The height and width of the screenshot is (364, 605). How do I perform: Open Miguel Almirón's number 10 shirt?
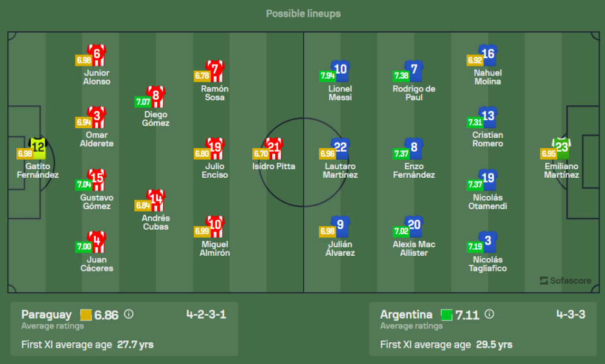pyautogui.click(x=215, y=226)
